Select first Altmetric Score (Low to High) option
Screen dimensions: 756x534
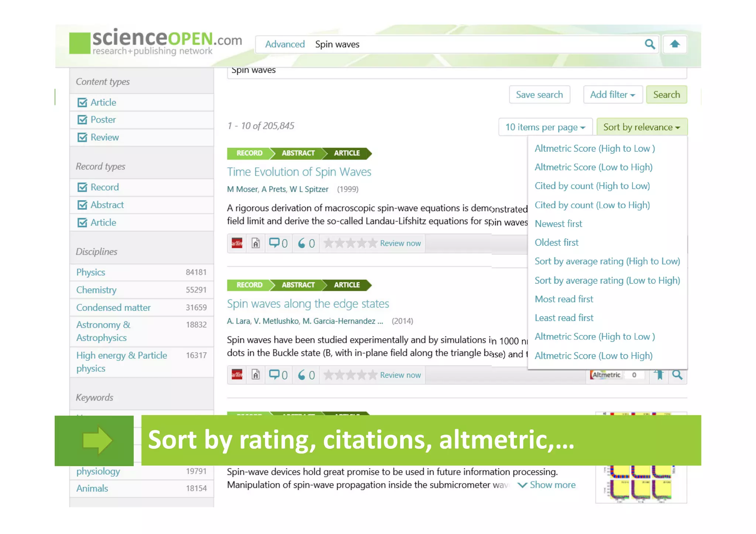594,167
